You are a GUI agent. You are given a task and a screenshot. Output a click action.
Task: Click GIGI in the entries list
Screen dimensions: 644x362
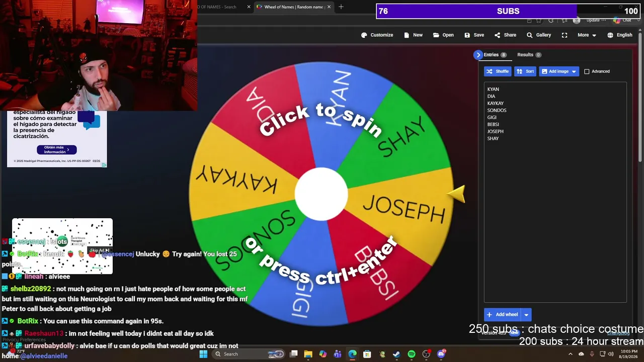click(x=492, y=118)
